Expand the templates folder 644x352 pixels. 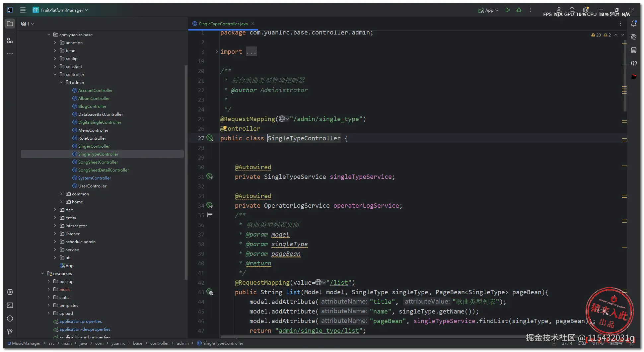[x=49, y=305]
